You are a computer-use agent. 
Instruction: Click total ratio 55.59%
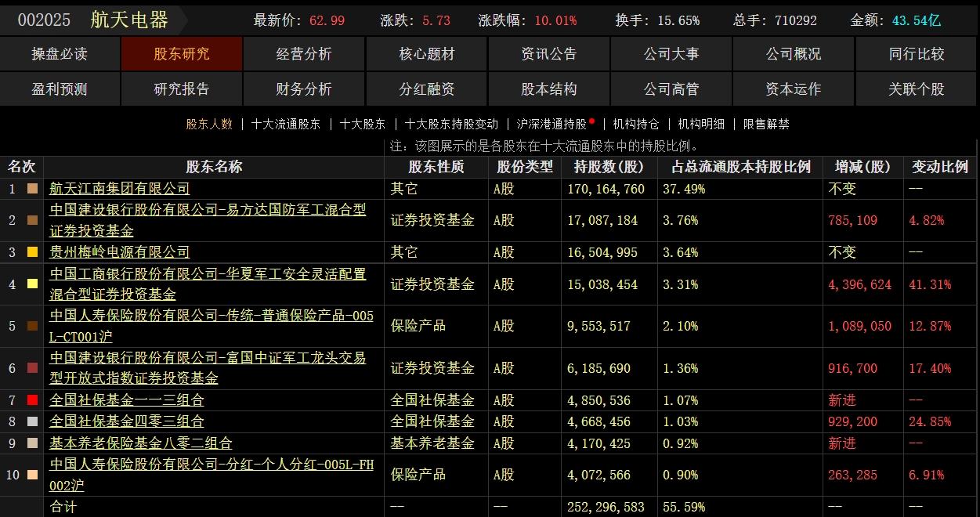[x=684, y=507]
